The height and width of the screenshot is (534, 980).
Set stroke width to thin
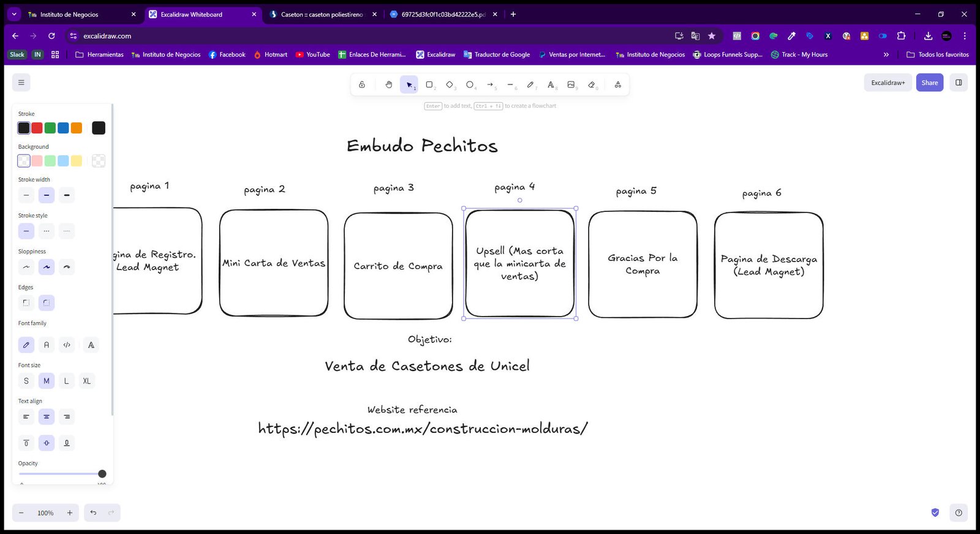[x=26, y=195]
